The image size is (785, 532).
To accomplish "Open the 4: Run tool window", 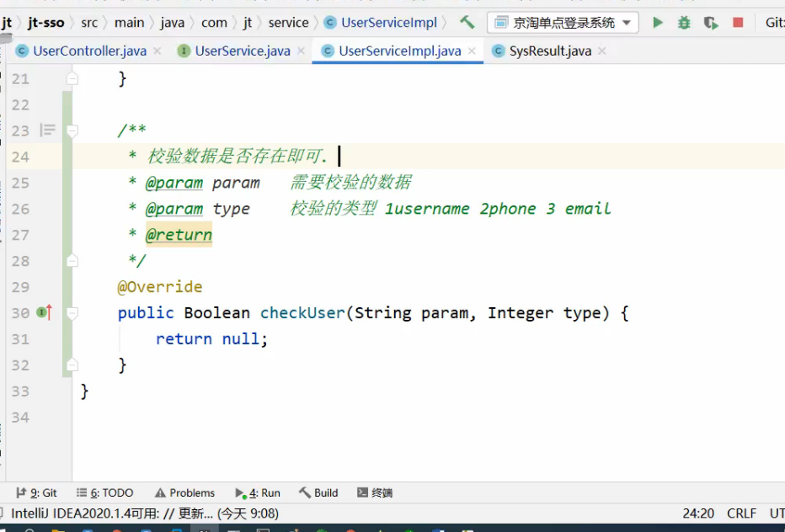I will tap(258, 493).
